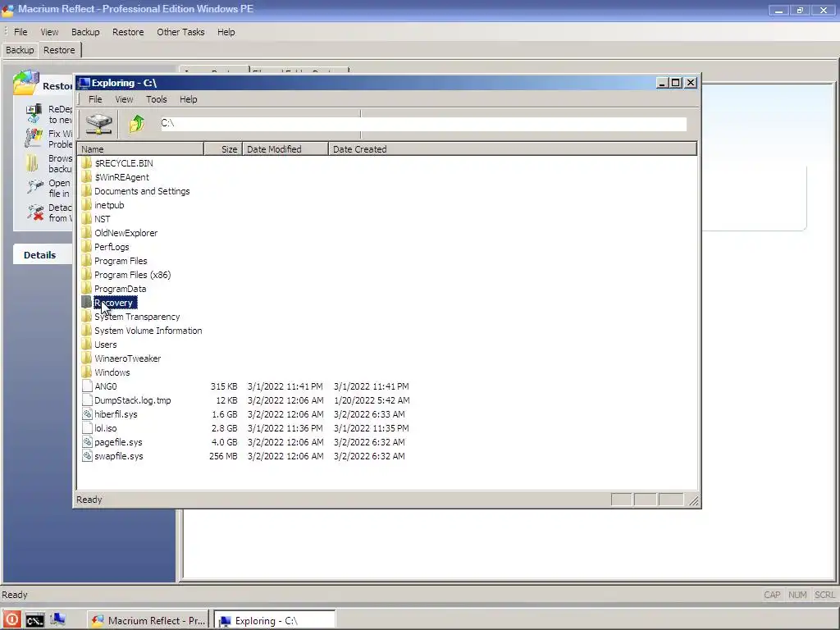Sort by the Name column header
840x630 pixels.
pyautogui.click(x=140, y=149)
